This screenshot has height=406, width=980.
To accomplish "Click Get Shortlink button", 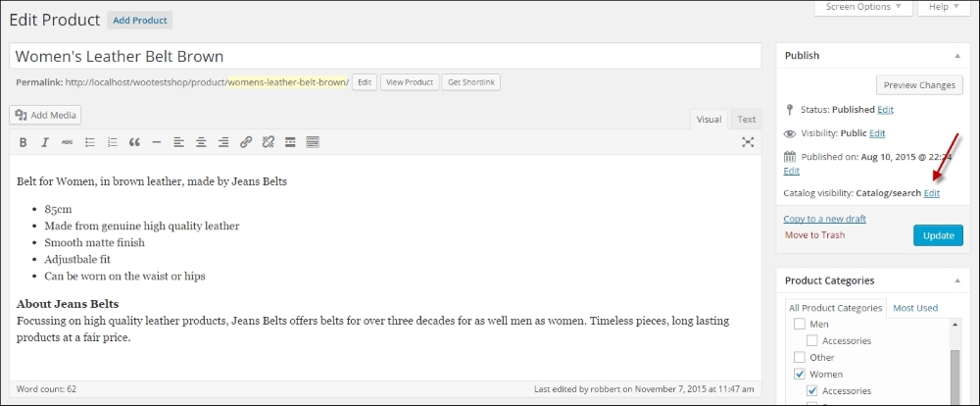I will click(470, 82).
